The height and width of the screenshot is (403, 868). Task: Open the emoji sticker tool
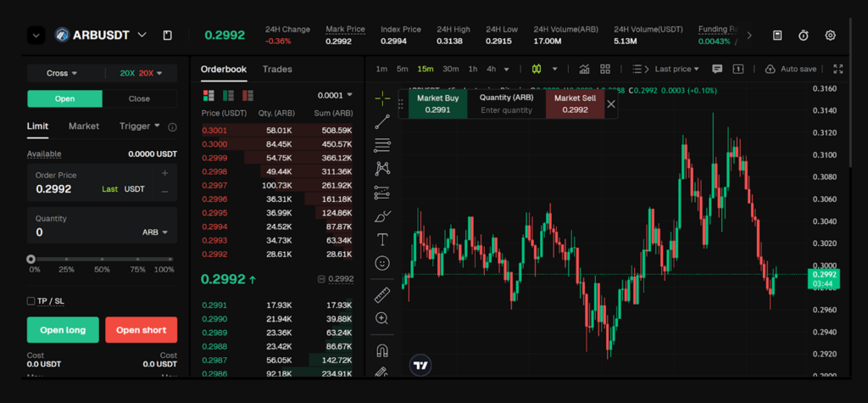click(382, 263)
